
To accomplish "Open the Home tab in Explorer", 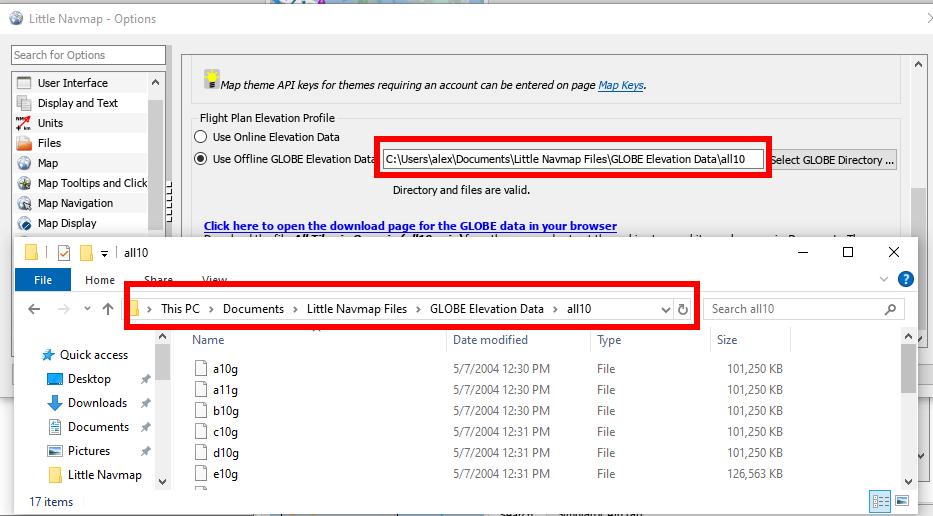I will (99, 280).
